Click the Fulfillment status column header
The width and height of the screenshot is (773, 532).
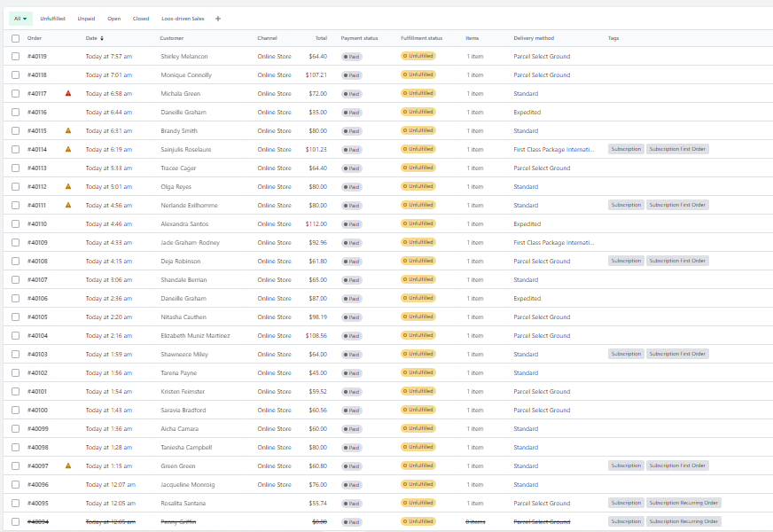(x=421, y=38)
